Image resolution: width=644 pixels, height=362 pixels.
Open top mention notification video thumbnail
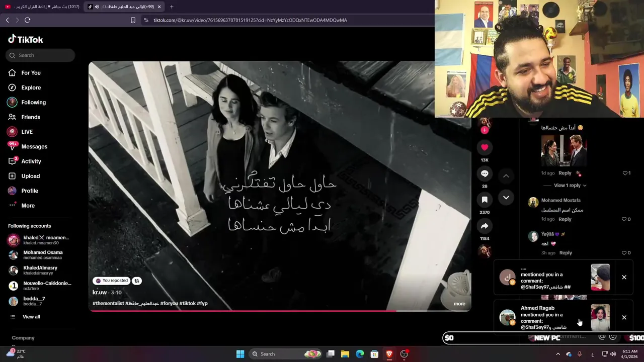[600, 278]
